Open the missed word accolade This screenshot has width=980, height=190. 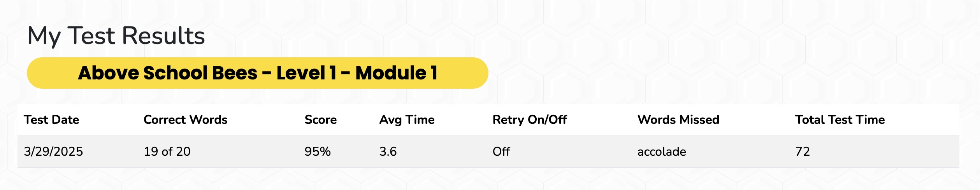coord(662,151)
